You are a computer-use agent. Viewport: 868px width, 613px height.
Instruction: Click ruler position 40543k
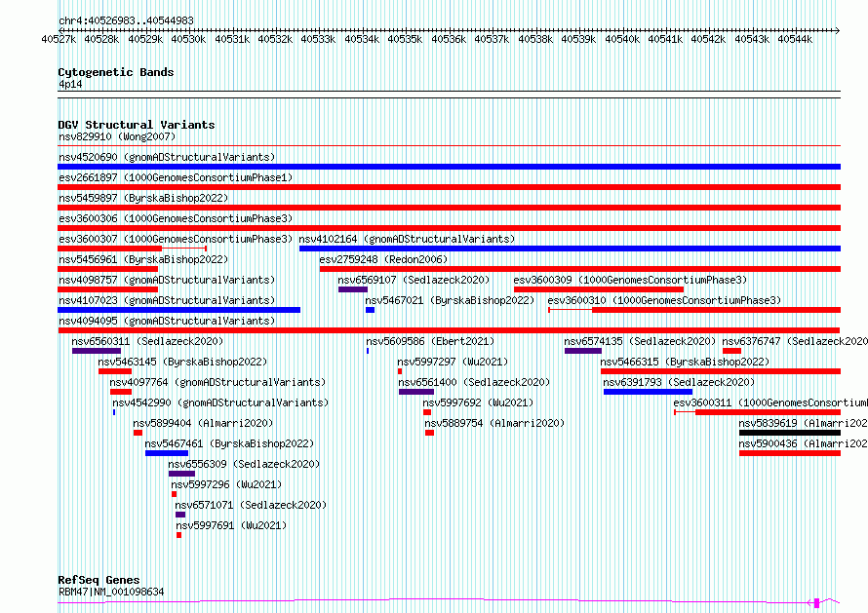(752, 39)
